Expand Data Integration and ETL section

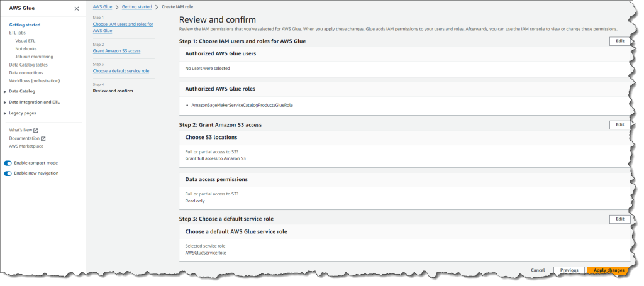[x=5, y=102]
